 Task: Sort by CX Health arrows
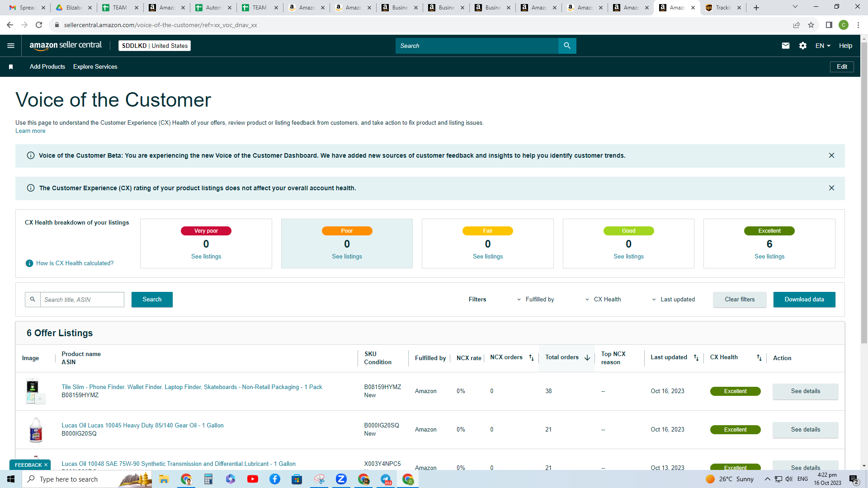[x=759, y=358]
